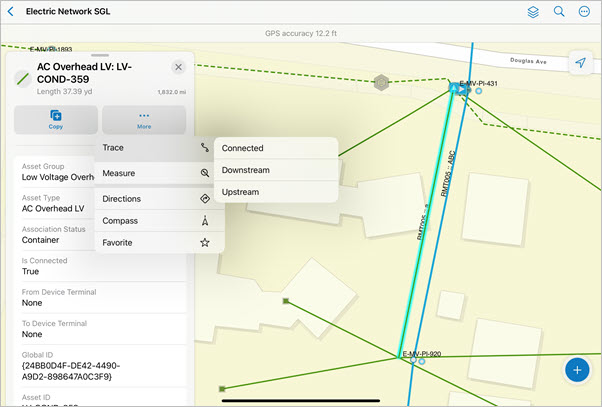This screenshot has width=602, height=407.
Task: Tap the GPS location arrow button
Action: (x=580, y=63)
